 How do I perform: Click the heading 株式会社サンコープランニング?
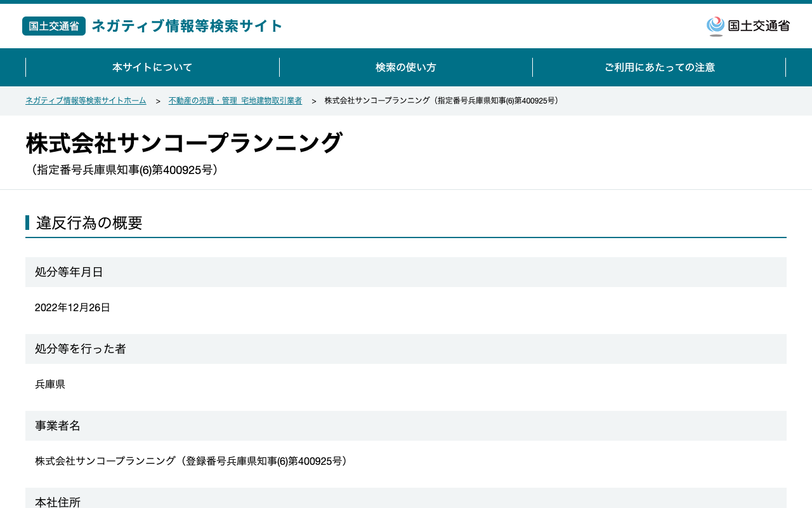[x=184, y=143]
